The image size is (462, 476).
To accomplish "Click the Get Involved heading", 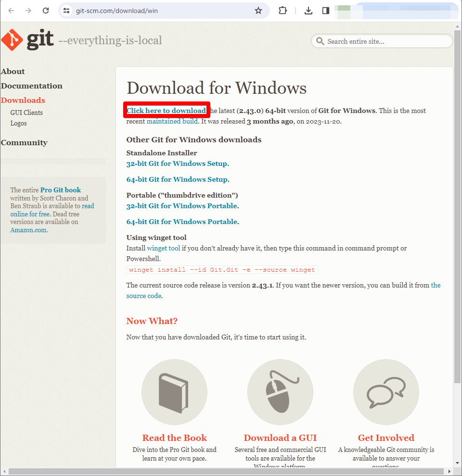I will pos(386,438).
